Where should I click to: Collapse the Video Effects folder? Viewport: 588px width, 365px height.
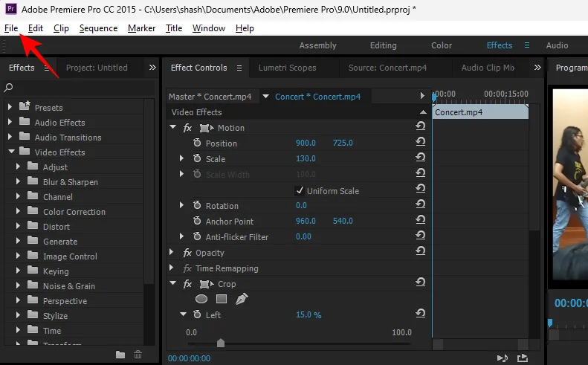10,152
